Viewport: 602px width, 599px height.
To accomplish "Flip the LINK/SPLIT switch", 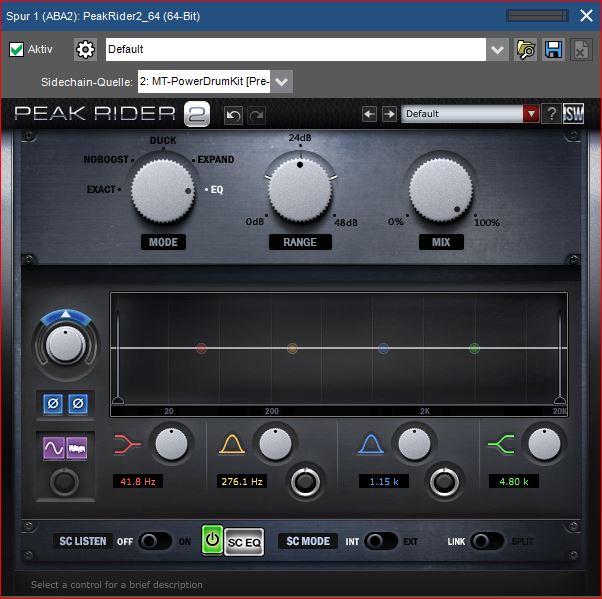I will coord(486,541).
